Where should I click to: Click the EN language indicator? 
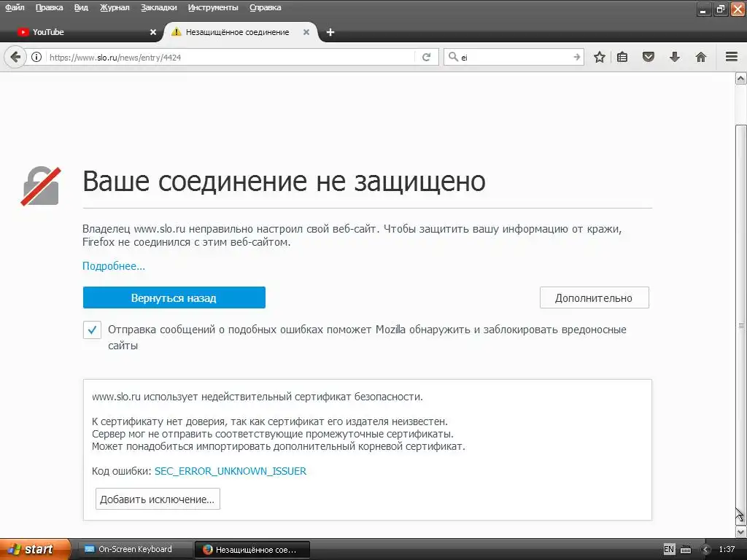tap(669, 549)
